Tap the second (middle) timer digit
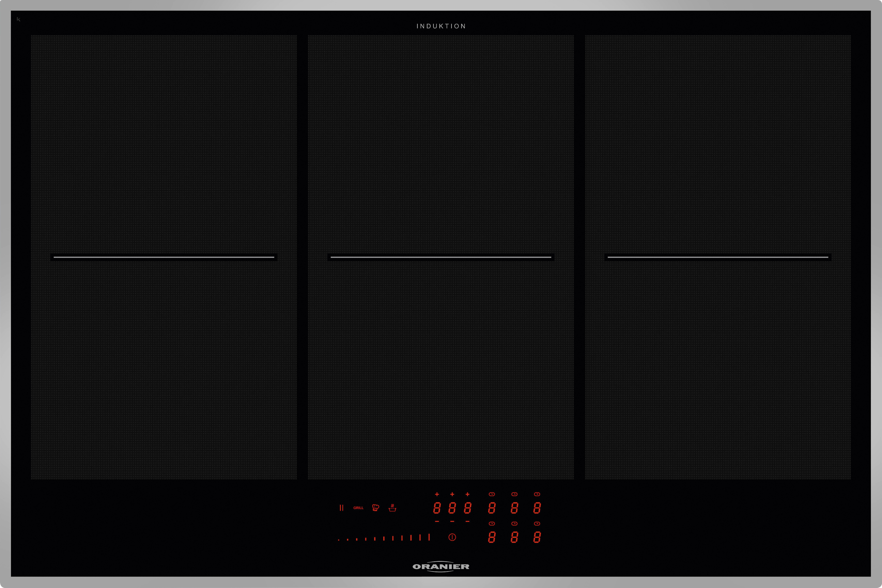This screenshot has height=588, width=882. 452,508
